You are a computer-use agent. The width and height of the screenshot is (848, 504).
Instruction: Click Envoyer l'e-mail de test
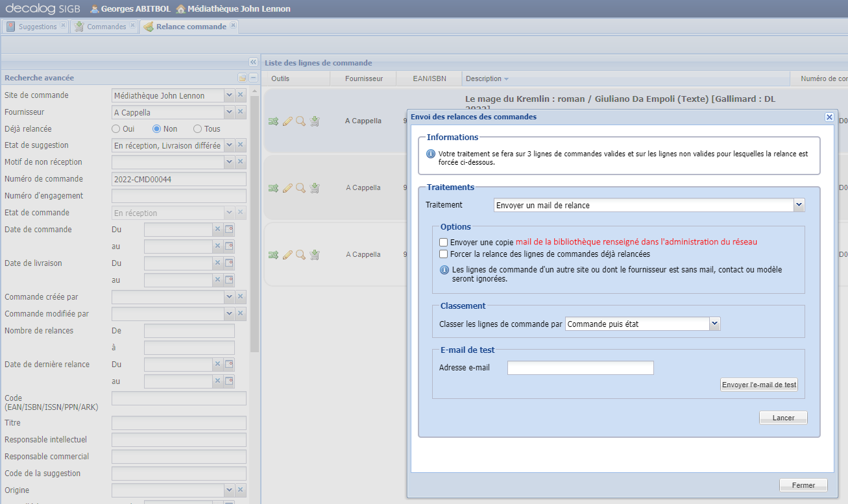click(758, 384)
